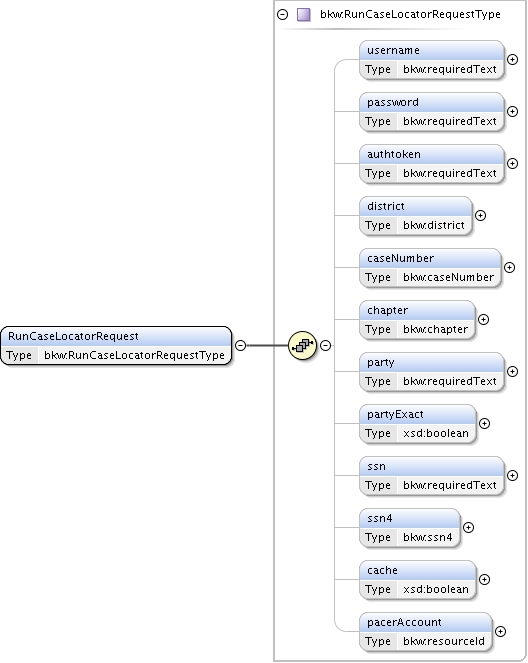Screen dimensions: 528x663
Task: Click the purple complex type square icon
Action: [304, 14]
